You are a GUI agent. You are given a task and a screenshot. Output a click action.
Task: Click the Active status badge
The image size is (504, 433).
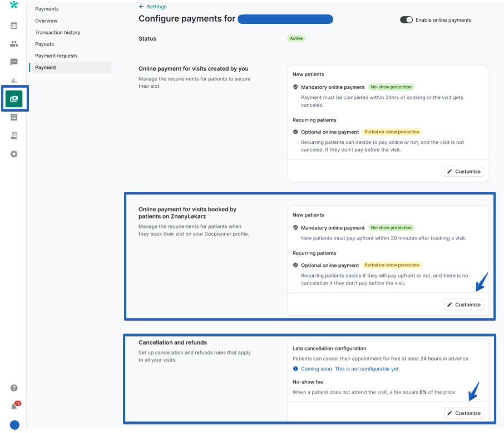297,38
